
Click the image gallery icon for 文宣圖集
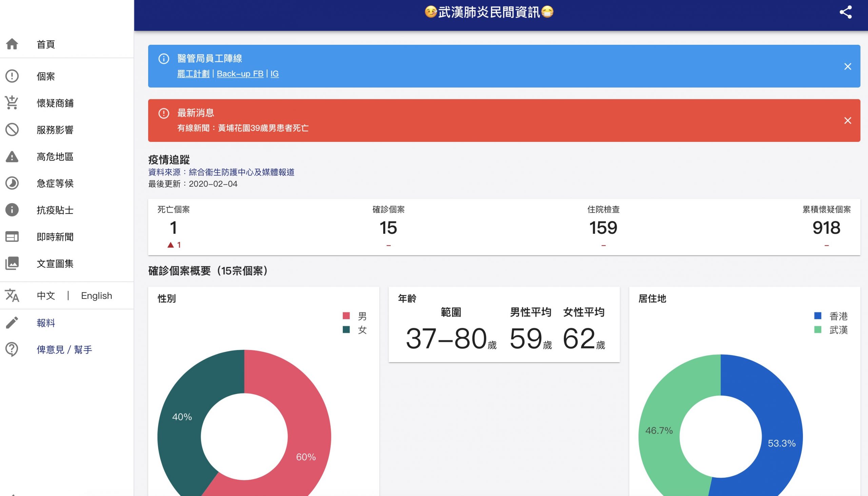coord(12,263)
